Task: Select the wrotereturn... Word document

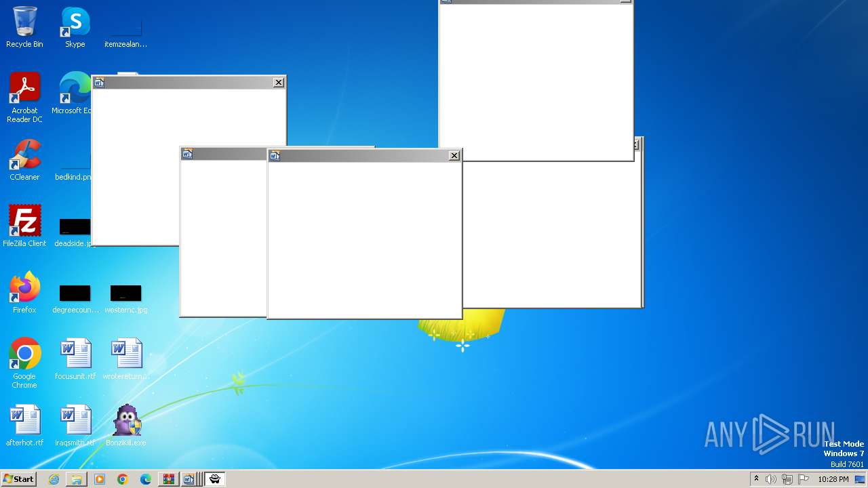Action: point(126,360)
